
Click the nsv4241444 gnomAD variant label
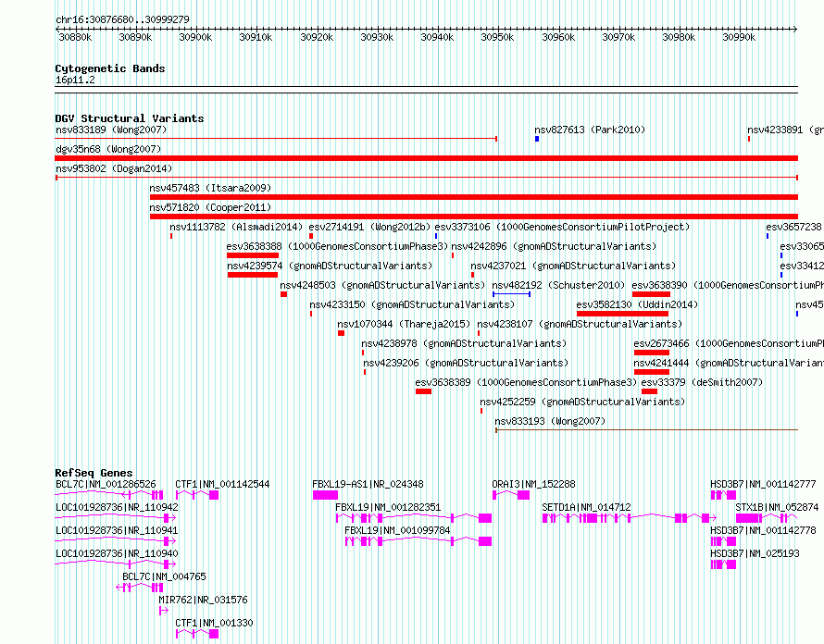pyautogui.click(x=729, y=363)
